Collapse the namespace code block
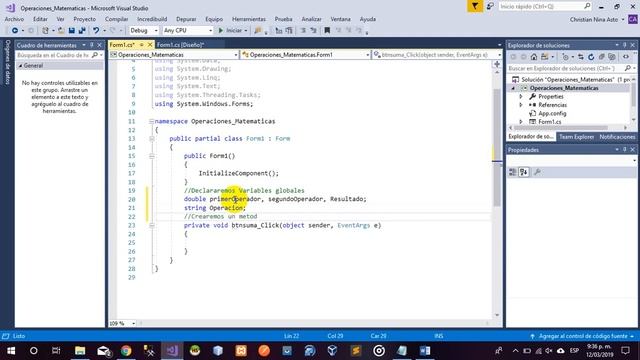 pos(151,121)
